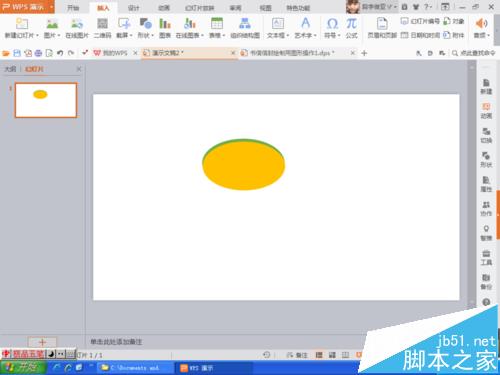The height and width of the screenshot is (375, 500).
Task: Open online pictures (在线图片)
Action: pyautogui.click(x=77, y=28)
